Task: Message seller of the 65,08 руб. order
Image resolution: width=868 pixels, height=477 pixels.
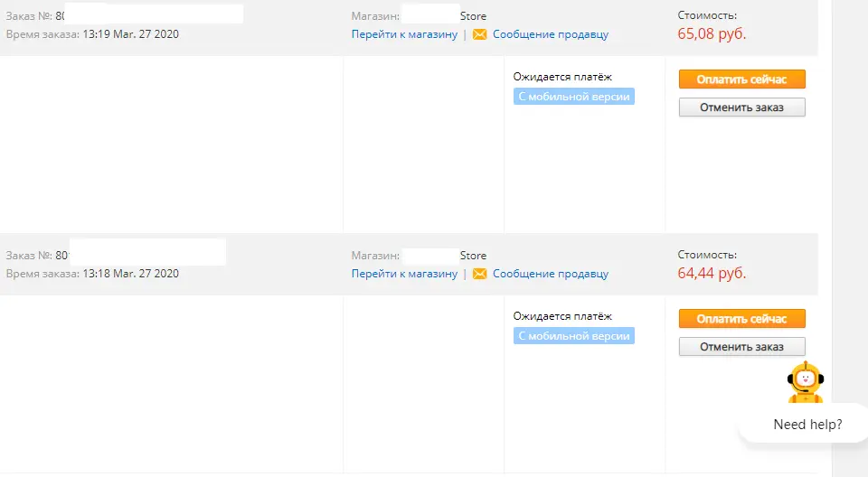Action: (x=551, y=34)
